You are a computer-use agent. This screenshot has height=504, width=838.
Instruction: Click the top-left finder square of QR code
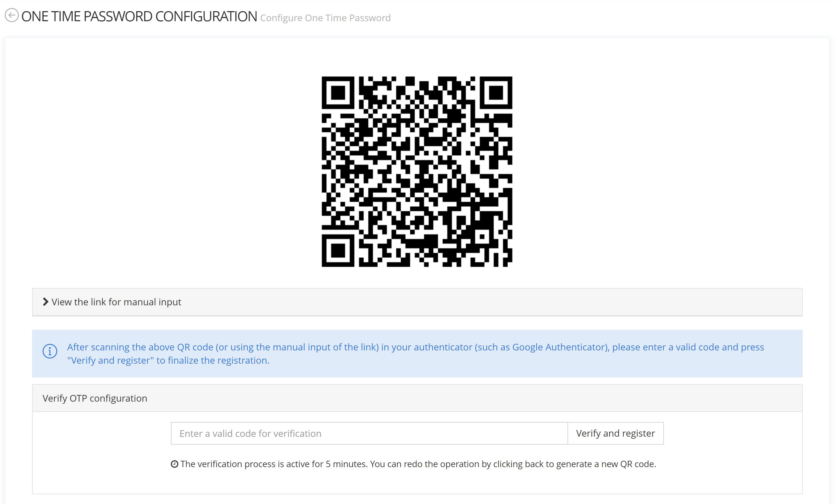[338, 92]
